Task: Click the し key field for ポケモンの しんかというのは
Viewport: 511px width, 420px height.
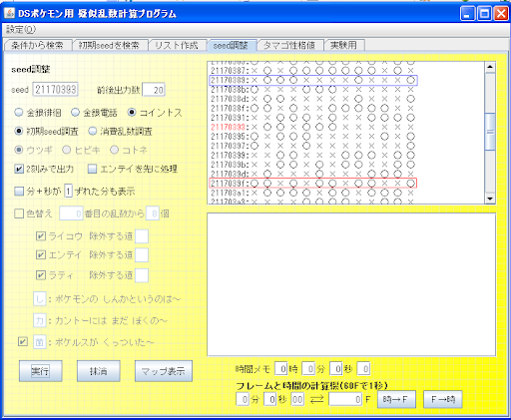Action: (40, 299)
